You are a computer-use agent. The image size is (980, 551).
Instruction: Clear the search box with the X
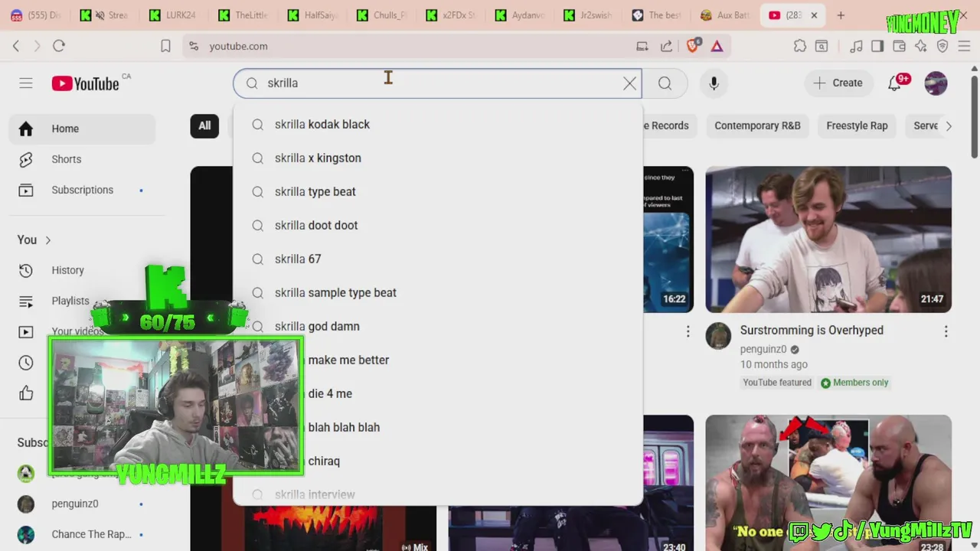tap(629, 83)
